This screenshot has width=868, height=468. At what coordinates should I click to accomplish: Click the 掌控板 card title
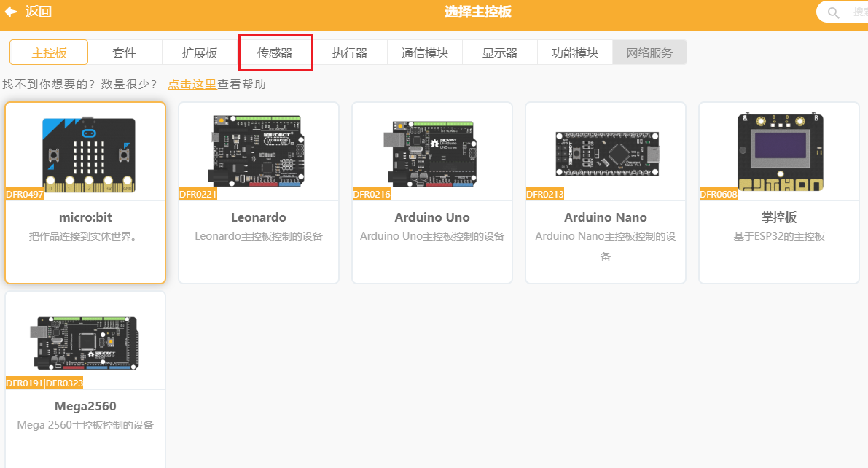pos(779,217)
